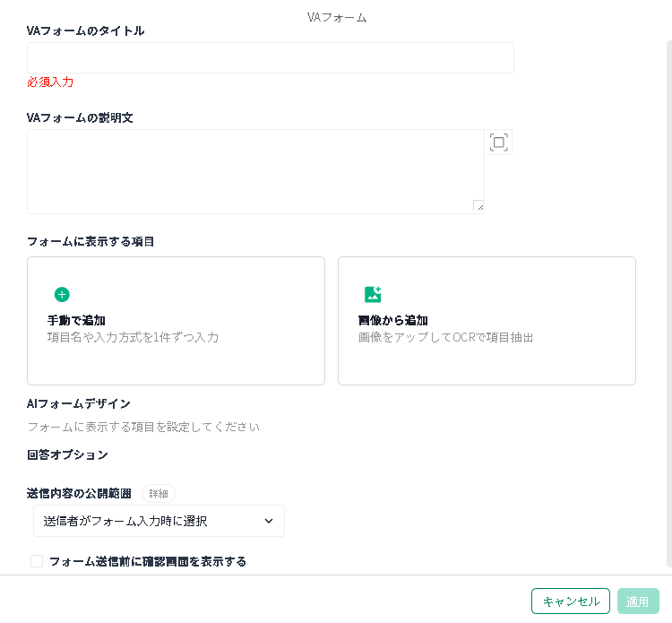Image resolution: width=672 pixels, height=623 pixels.
Task: Click the 手動で追加 heading text
Action: click(x=76, y=320)
